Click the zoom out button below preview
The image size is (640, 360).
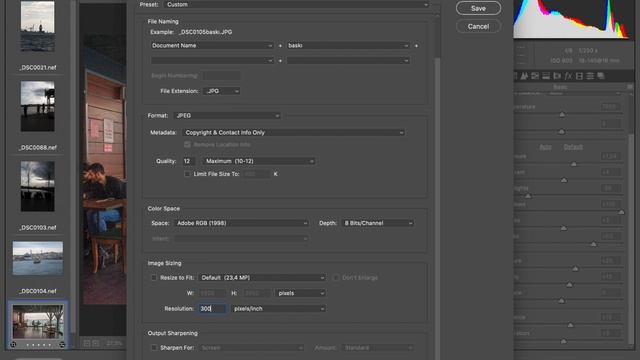87,344
